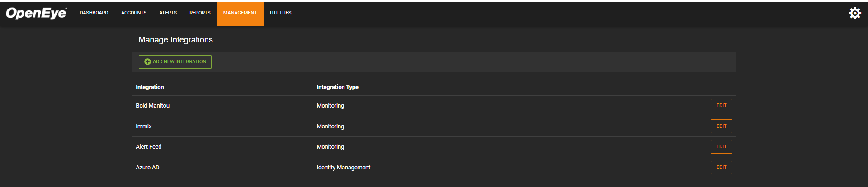Open the settings gear icon
The height and width of the screenshot is (187, 868).
[854, 13]
